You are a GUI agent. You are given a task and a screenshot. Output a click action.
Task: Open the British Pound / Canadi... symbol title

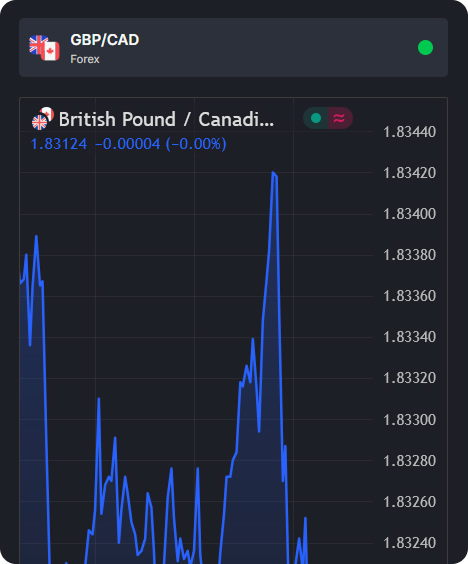[166, 119]
